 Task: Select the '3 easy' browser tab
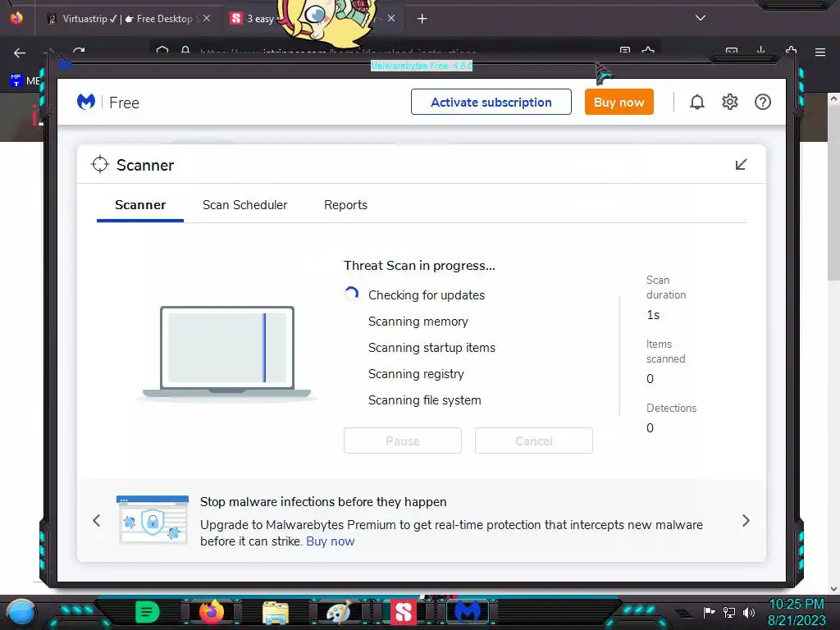(260, 19)
